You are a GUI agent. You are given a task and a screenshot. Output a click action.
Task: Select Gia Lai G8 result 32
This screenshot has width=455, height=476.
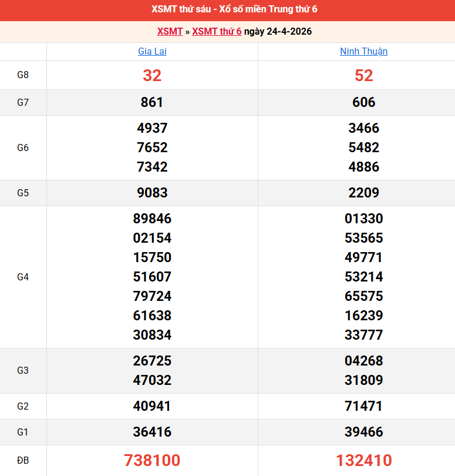pyautogui.click(x=152, y=75)
